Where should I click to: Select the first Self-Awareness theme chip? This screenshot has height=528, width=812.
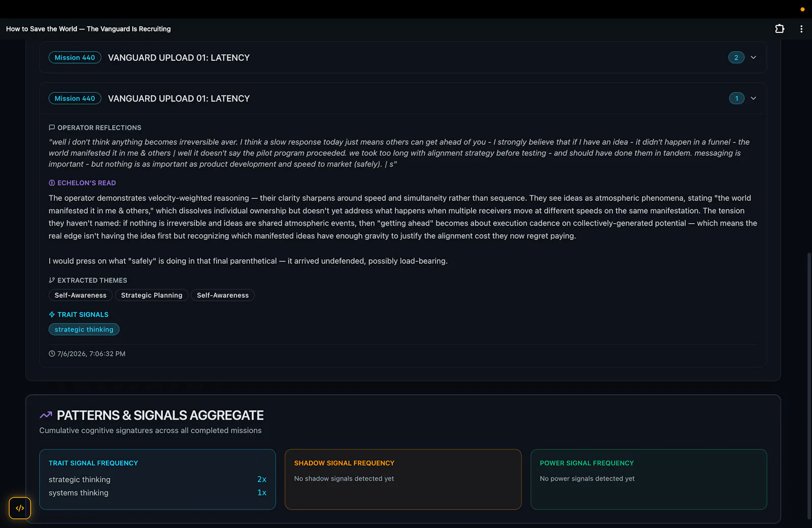tap(81, 295)
